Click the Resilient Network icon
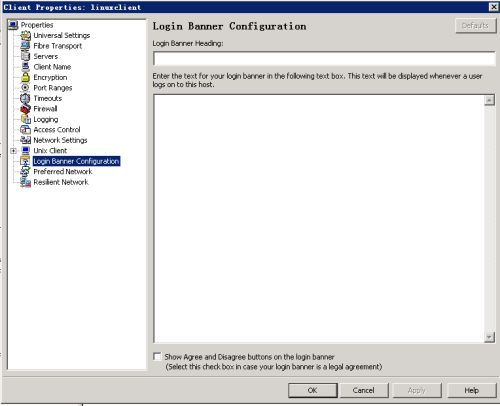Image resolution: width=500 pixels, height=406 pixels. 25,182
